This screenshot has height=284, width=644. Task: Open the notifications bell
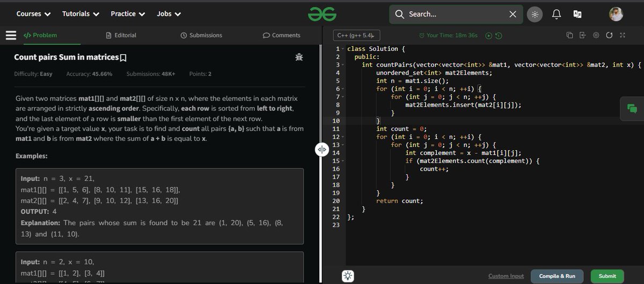[x=557, y=14]
